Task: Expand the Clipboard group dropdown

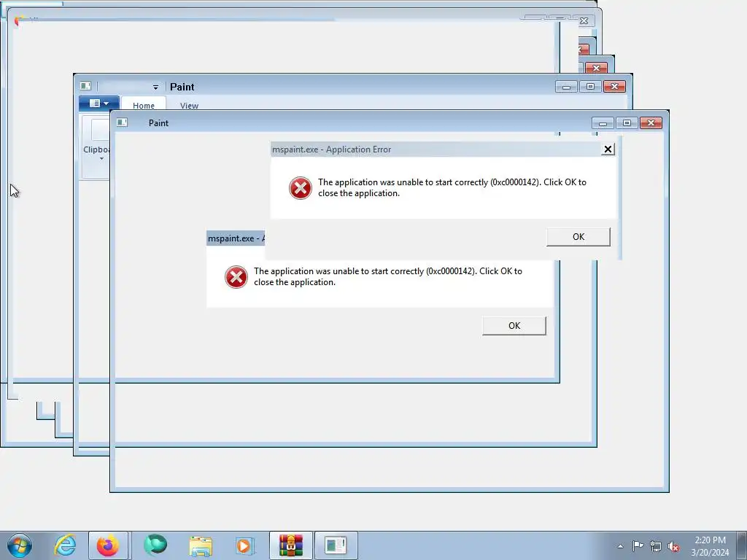Action: point(101,158)
